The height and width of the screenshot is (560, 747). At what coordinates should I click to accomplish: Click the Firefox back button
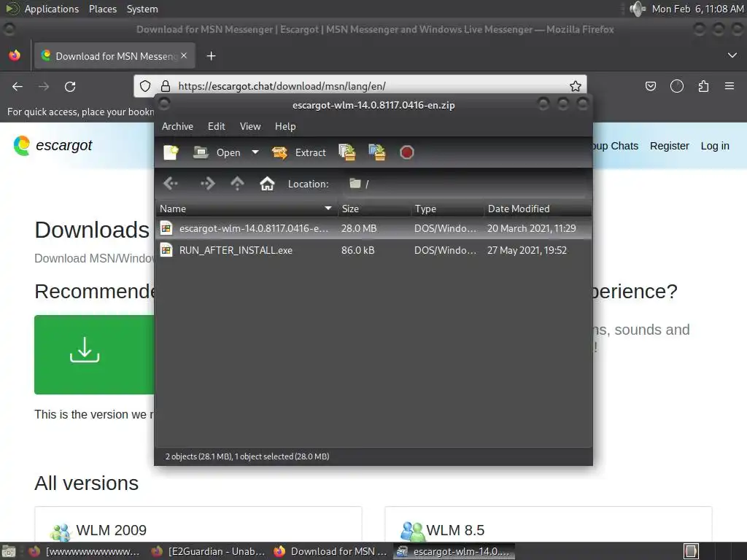point(18,86)
